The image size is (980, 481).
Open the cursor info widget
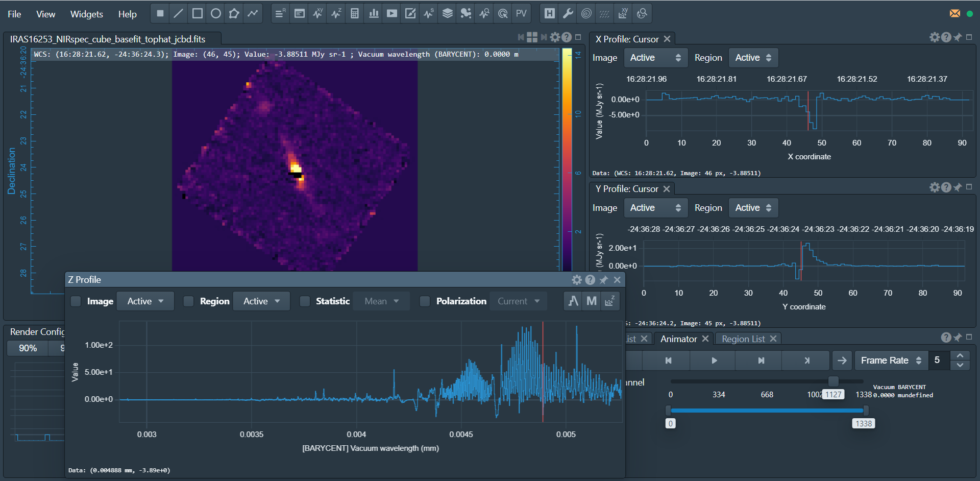point(503,14)
